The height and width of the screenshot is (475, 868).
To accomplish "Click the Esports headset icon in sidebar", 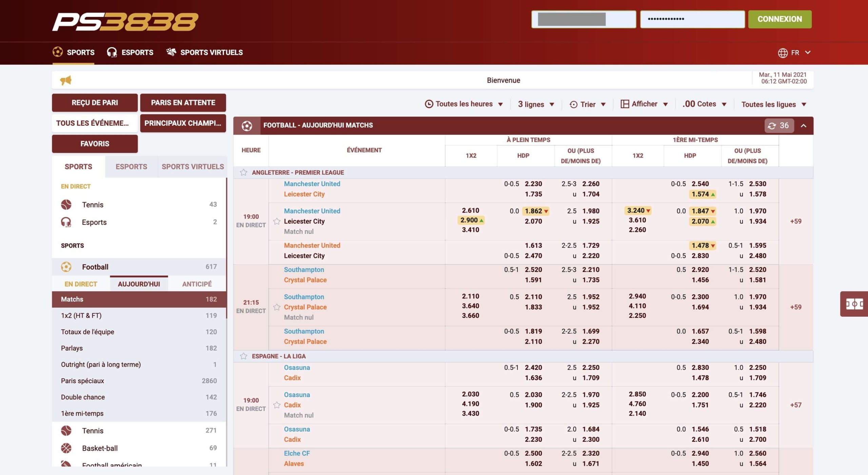I will (66, 222).
